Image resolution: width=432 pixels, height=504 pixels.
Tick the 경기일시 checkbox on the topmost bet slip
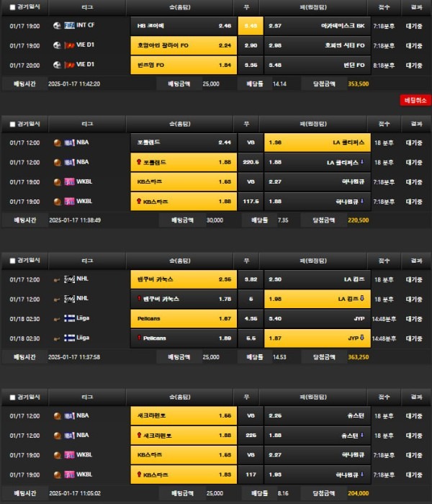(x=12, y=6)
